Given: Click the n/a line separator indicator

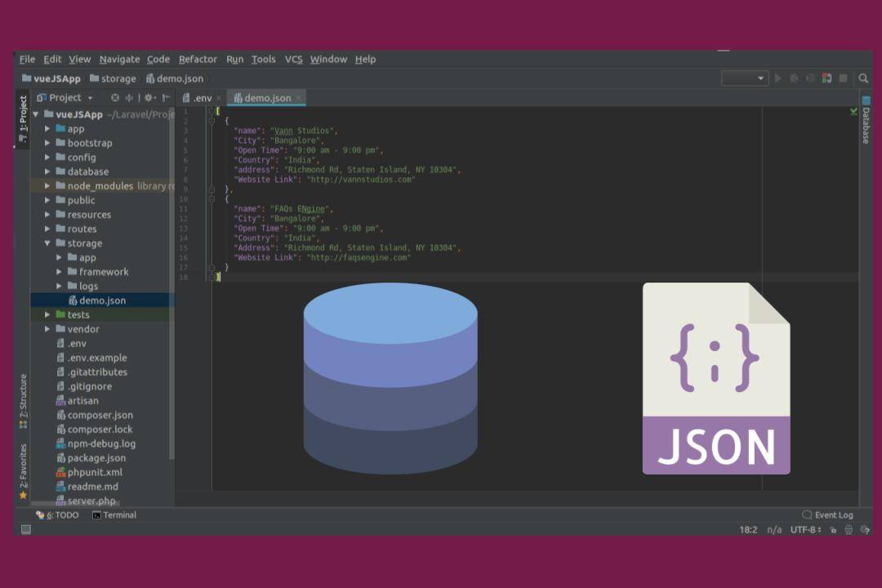Looking at the screenshot, I should click(x=774, y=529).
